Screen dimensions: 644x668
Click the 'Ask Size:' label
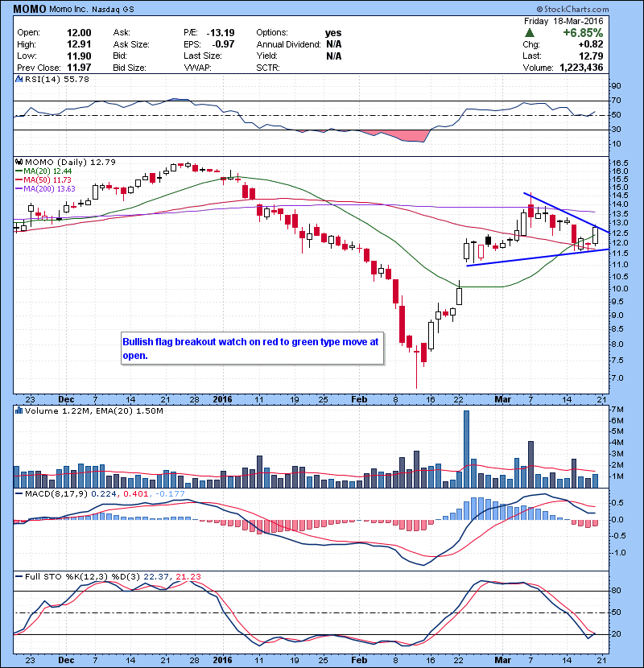[x=131, y=44]
